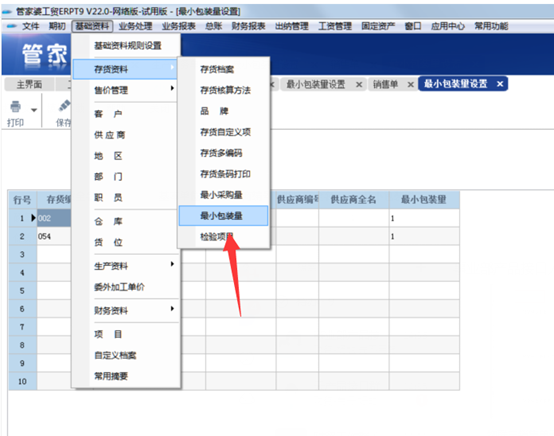The image size is (554, 436).
Task: Choose 存货核算方法 in submenu
Action: (223, 90)
